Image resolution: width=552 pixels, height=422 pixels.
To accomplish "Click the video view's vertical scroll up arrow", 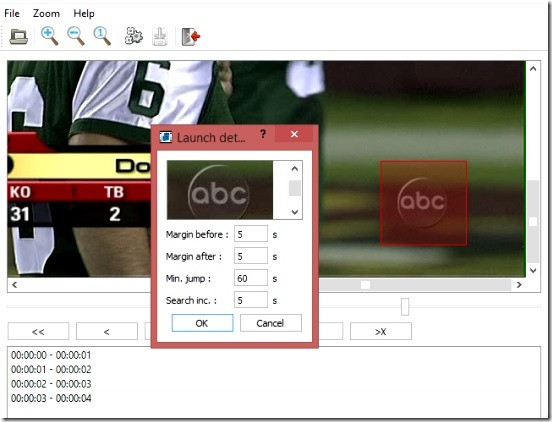I will click(533, 69).
